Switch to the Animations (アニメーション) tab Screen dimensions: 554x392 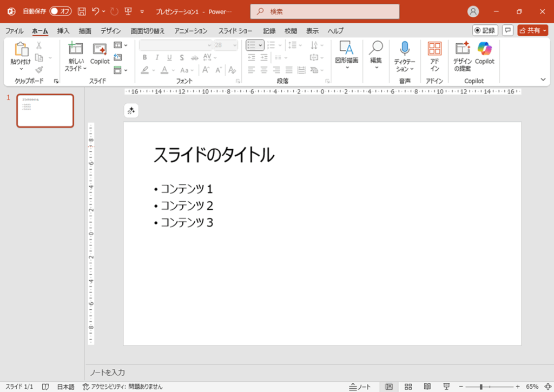click(192, 31)
